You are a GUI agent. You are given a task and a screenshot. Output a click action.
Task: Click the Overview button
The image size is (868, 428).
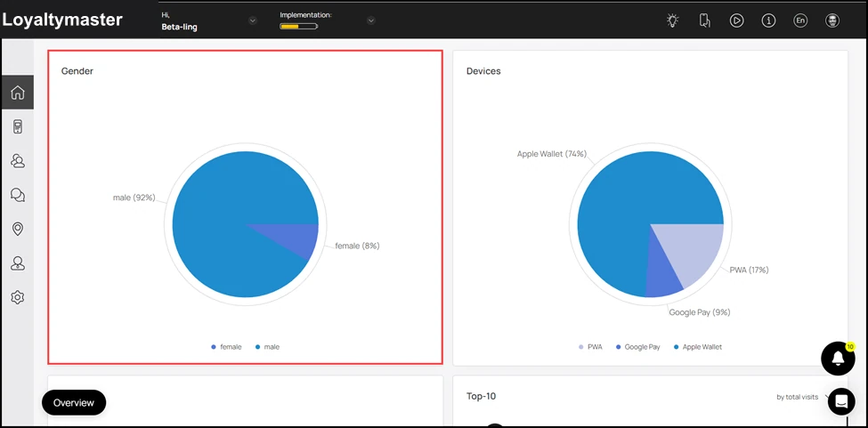(74, 402)
